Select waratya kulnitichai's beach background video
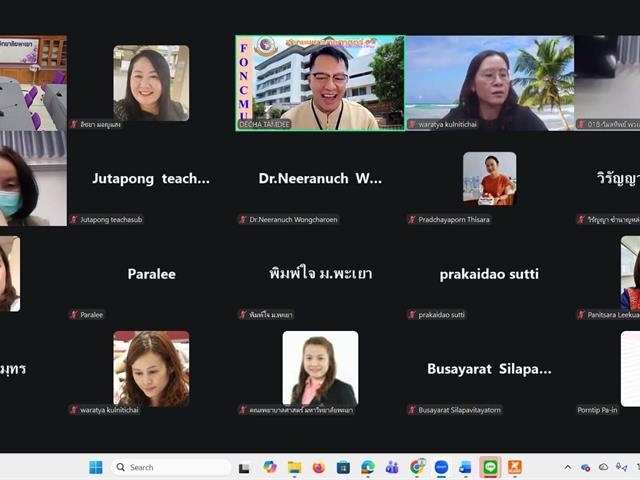Screen dimensions: 640x480 [x=489, y=83]
